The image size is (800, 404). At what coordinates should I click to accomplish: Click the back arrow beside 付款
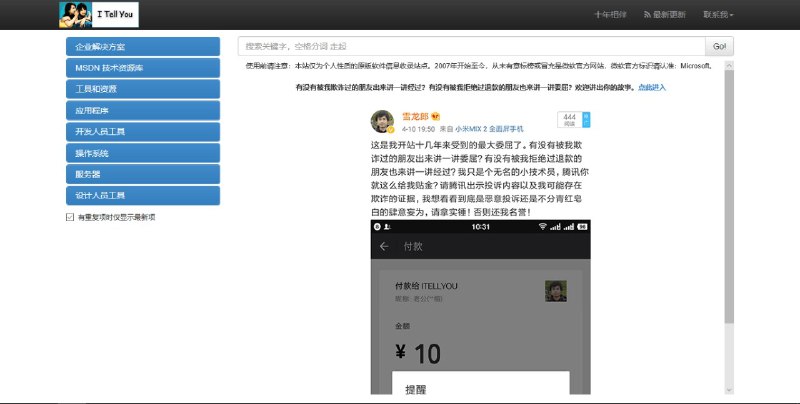pos(384,246)
